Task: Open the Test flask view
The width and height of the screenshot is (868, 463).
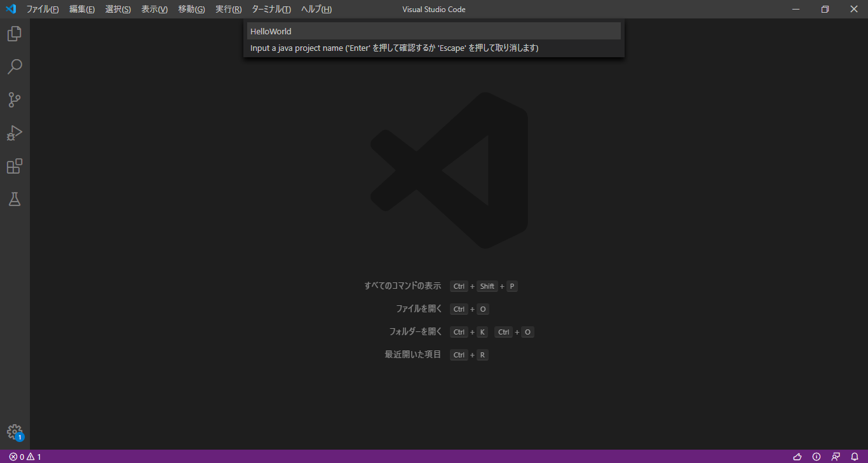Action: pyautogui.click(x=14, y=199)
